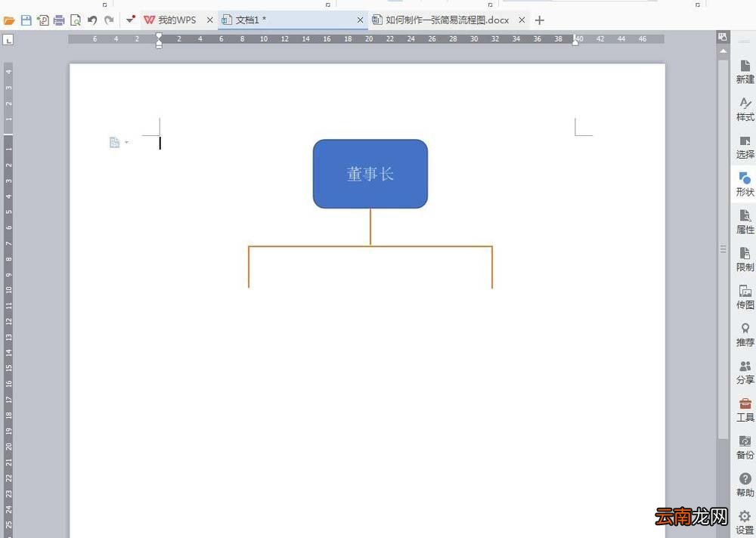This screenshot has width=756, height=538.
Task: Switch to the 如何制作一张简易流程图.docx tab
Action: coord(447,20)
